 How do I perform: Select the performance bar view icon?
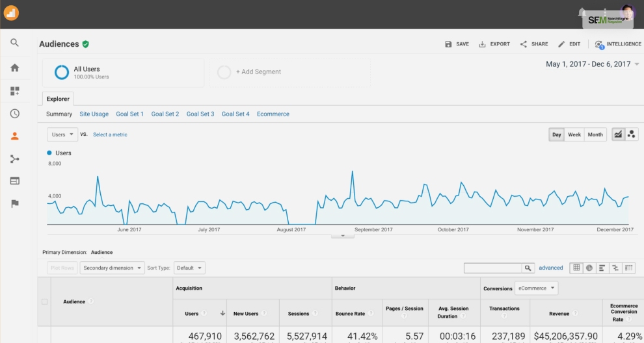coord(602,268)
